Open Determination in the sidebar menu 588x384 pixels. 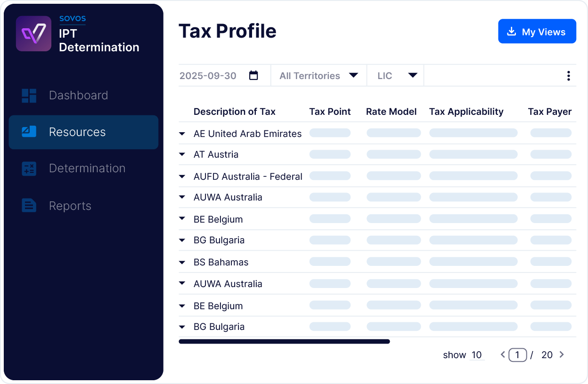[x=87, y=168]
